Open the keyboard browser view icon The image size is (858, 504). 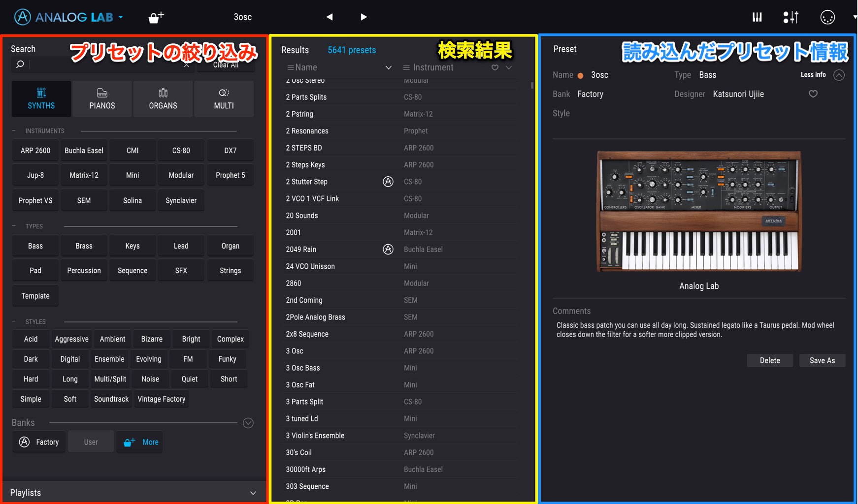[757, 17]
